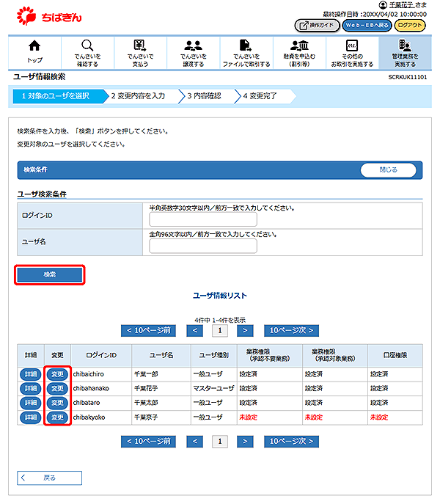This screenshot has height=504, width=440.
Task: Click user name 千葉京子
Action: 146,417
